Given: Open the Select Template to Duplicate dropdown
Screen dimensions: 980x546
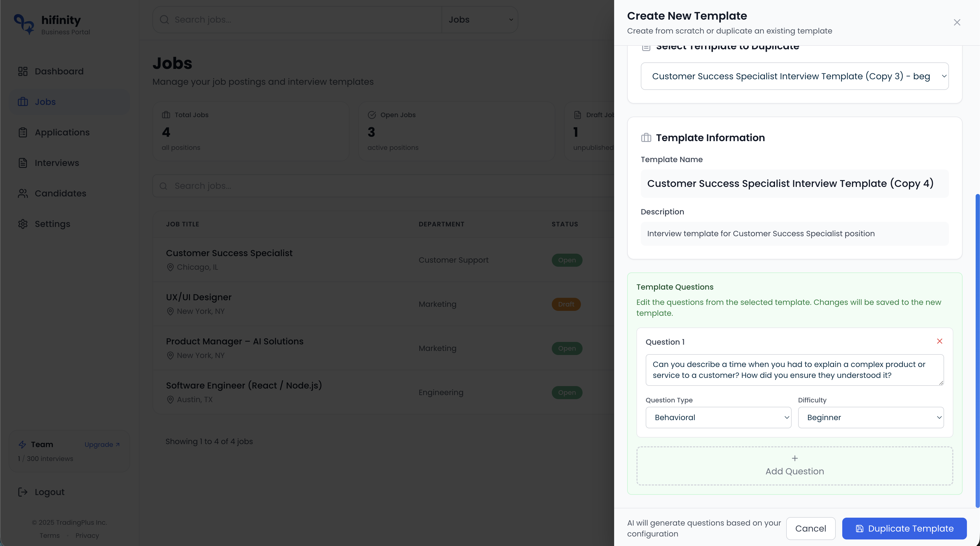Looking at the screenshot, I should [794, 76].
